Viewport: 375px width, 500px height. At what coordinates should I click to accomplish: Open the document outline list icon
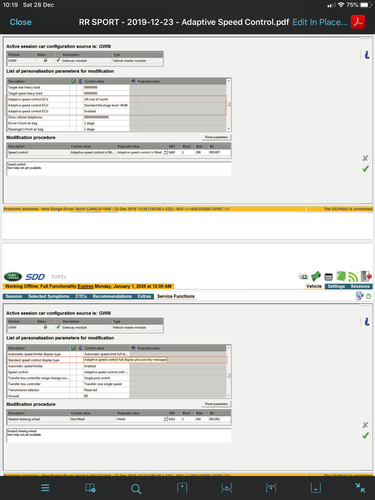pyautogui.click(x=45, y=488)
